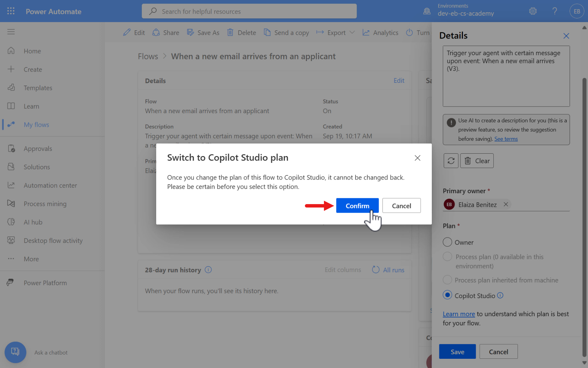Collapse the left navigation with hamburger menu

[x=11, y=31]
